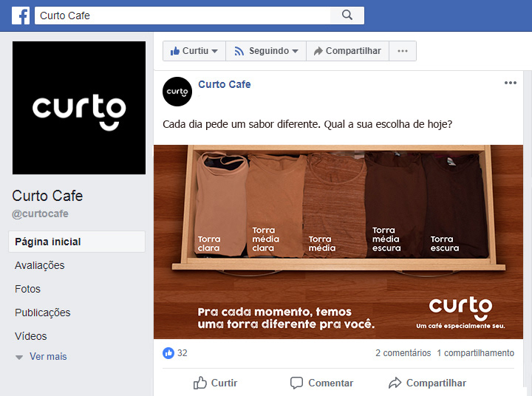Viewport: 532px width, 396px height.
Task: Like the post with the Curtir button
Action: (x=215, y=383)
